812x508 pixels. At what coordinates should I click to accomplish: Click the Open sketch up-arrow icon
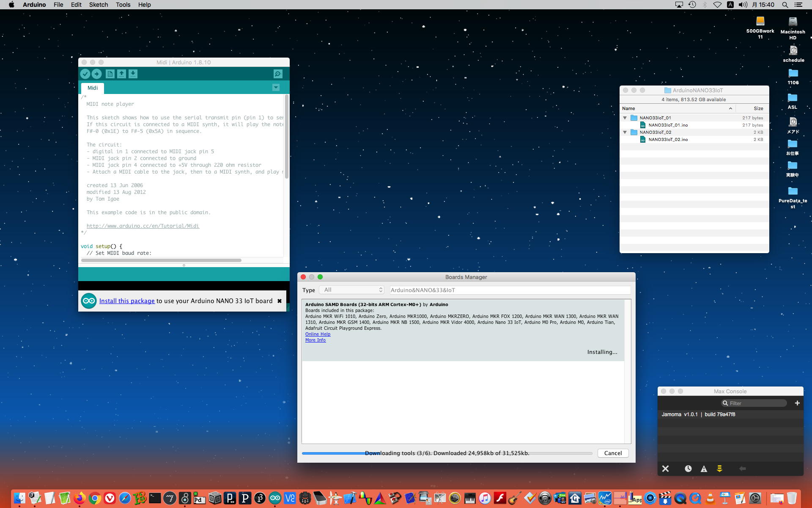[121, 74]
